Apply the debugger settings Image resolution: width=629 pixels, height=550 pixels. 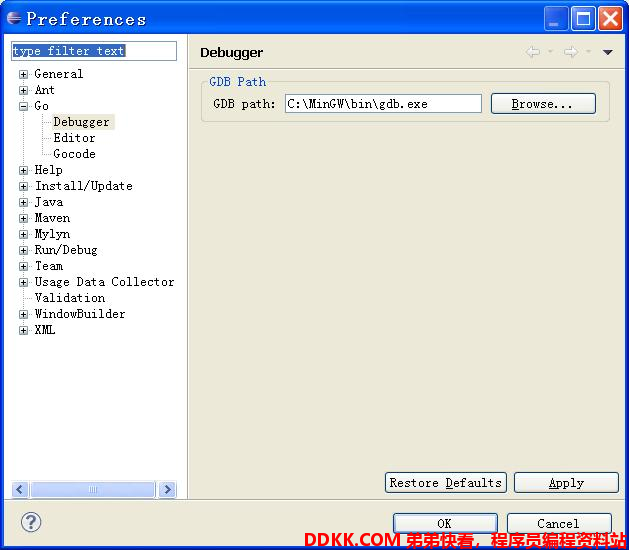pyautogui.click(x=566, y=483)
